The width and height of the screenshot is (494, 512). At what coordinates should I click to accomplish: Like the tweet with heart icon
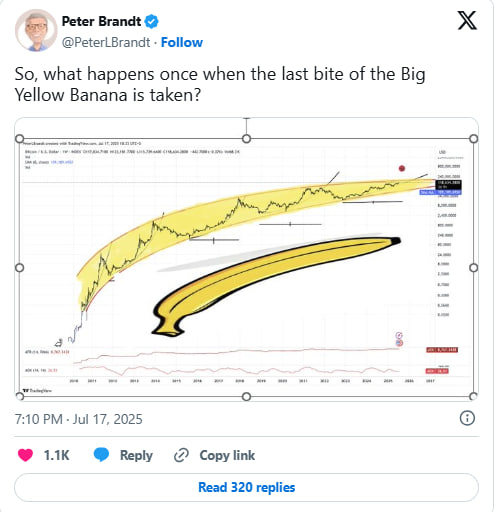tap(25, 455)
